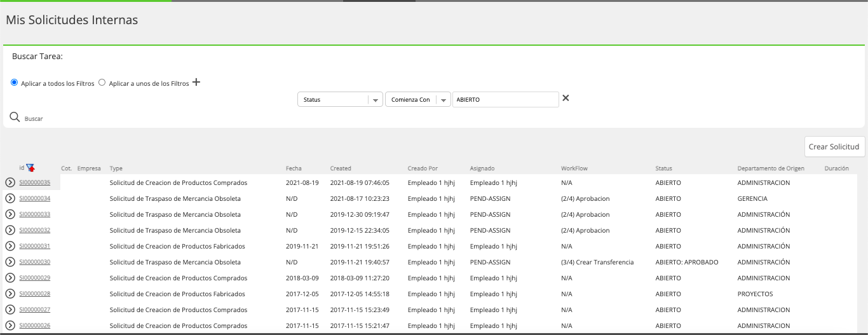Image resolution: width=868 pixels, height=335 pixels.
Task: Click the PROYECTOS department cell
Action: [x=755, y=294]
